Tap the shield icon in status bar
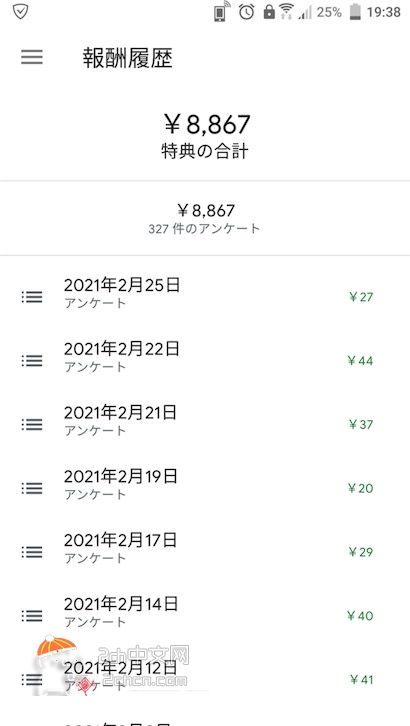The width and height of the screenshot is (410, 726). (20, 12)
